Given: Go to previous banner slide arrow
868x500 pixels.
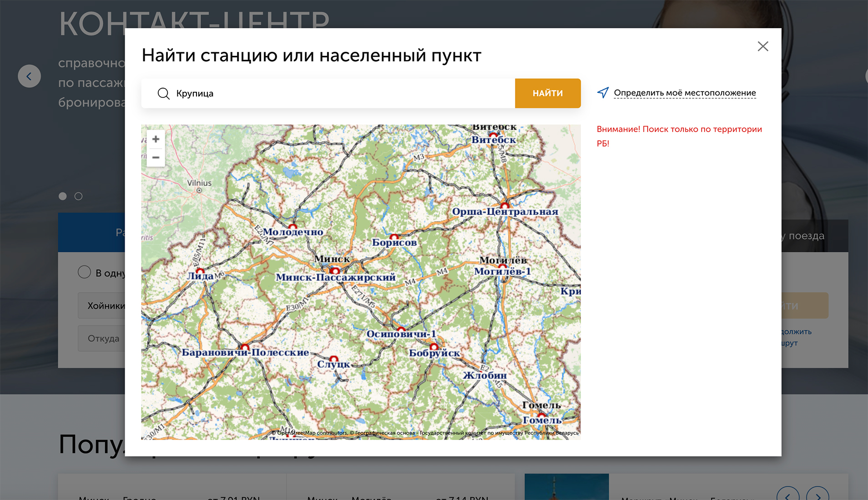Looking at the screenshot, I should point(29,76).
